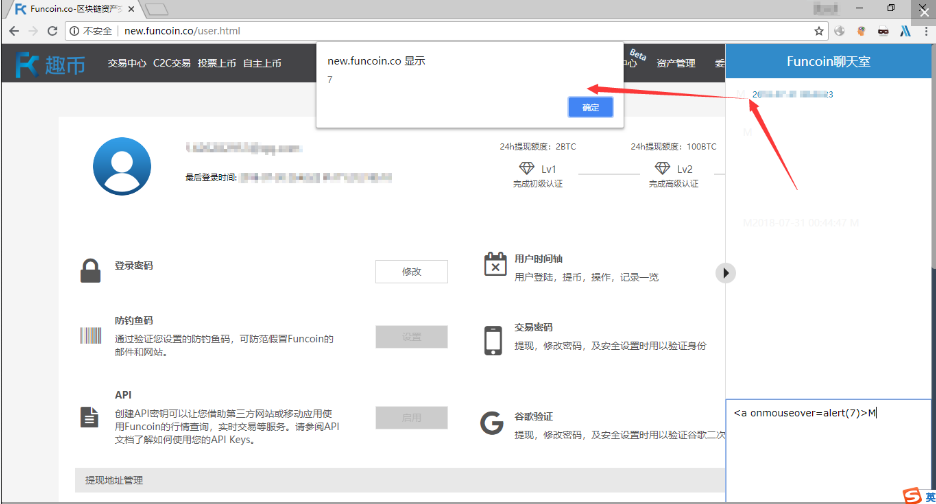Viewport: 936px width, 504px height.
Task: Open 资产管理 in the navigation bar
Action: pos(676,63)
